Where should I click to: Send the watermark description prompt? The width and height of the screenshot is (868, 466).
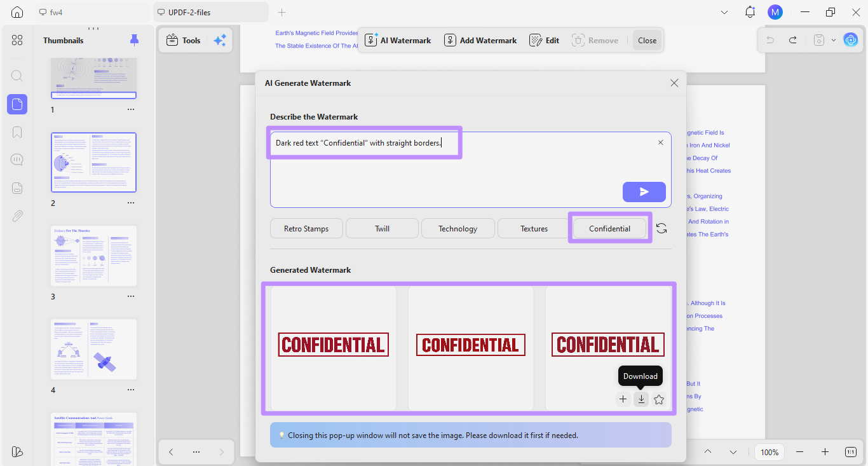click(x=644, y=192)
